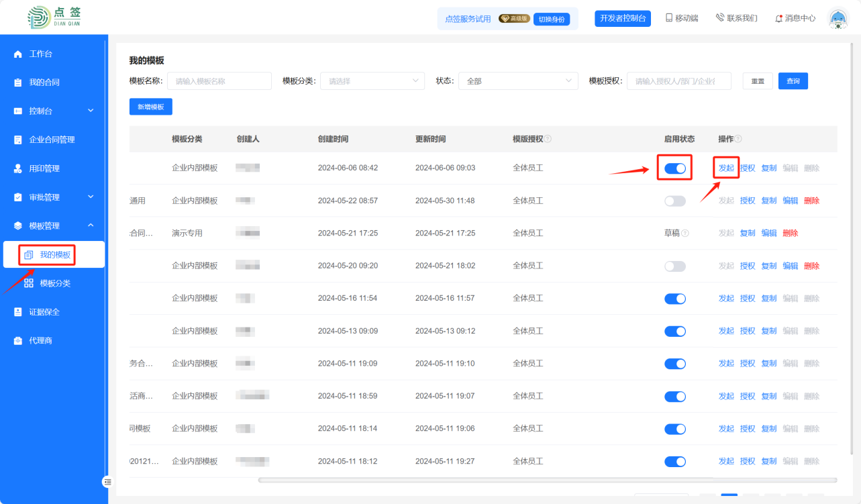Open 开发者控制台 from the header

pyautogui.click(x=623, y=18)
